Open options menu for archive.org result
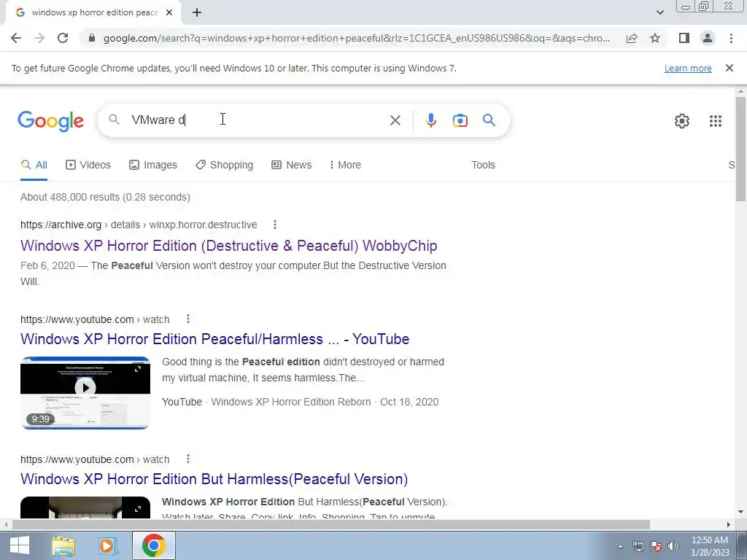 (x=274, y=225)
